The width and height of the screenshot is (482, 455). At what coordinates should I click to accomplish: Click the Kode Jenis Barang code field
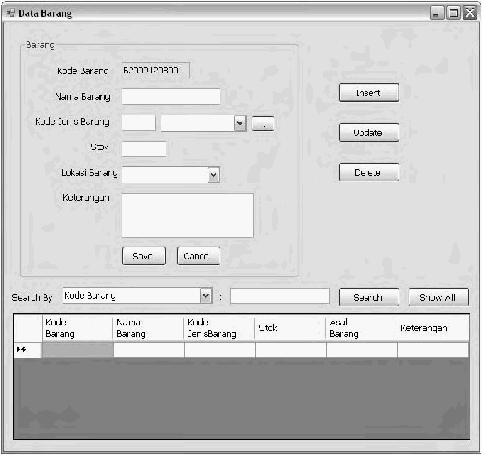[x=139, y=123]
